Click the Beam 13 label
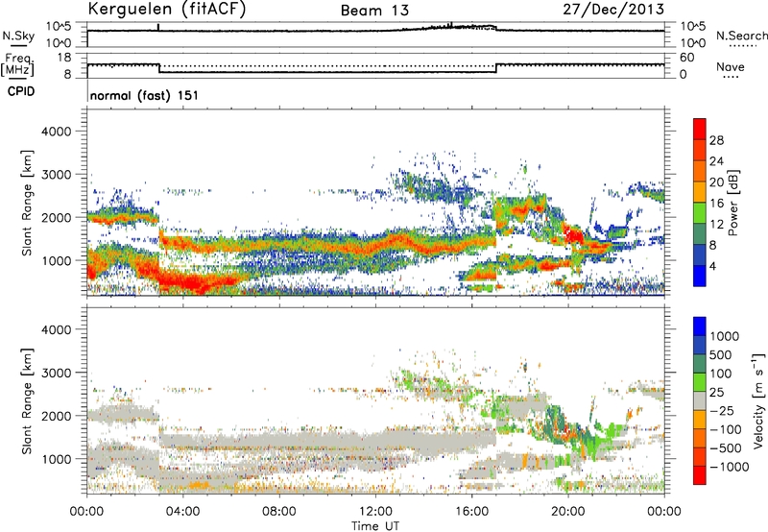The width and height of the screenshot is (768, 532). (x=374, y=11)
